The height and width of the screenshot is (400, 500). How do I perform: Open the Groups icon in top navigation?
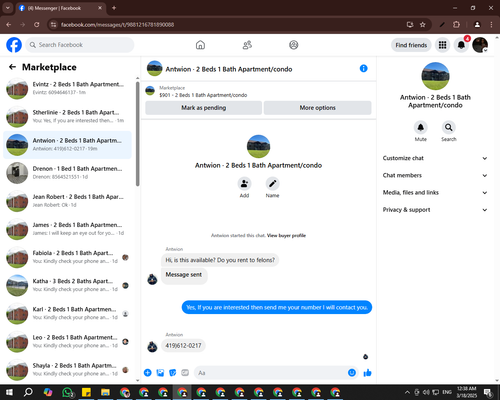tap(294, 45)
